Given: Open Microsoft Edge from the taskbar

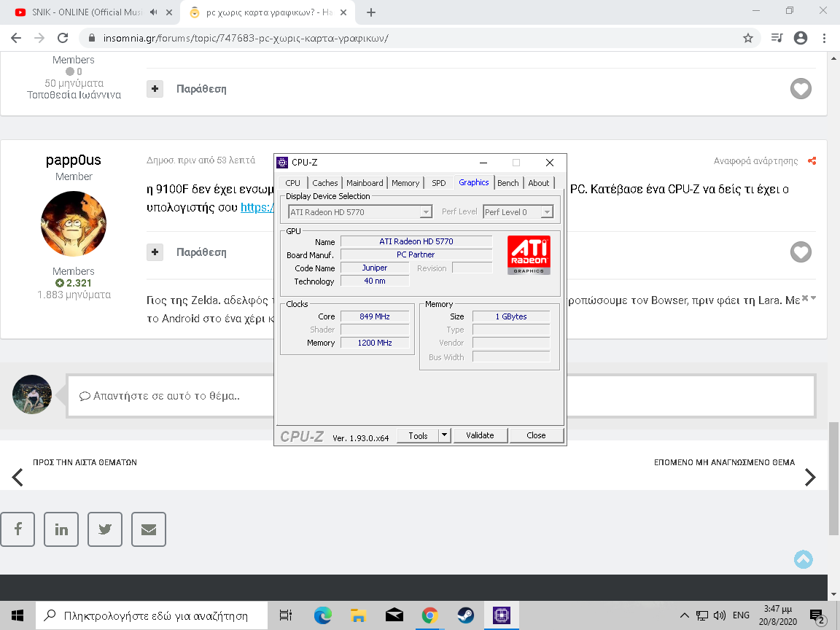Looking at the screenshot, I should 322,615.
